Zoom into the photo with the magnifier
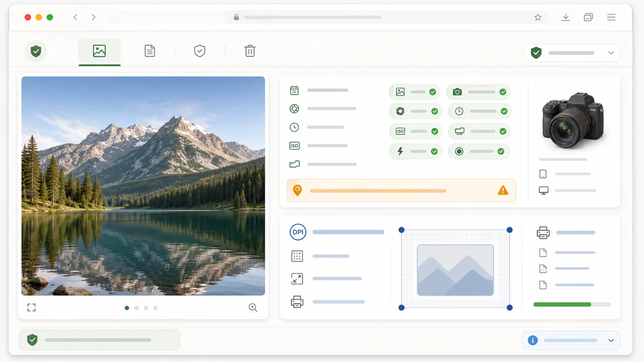Viewport: 644px width, 362px height. pyautogui.click(x=253, y=307)
